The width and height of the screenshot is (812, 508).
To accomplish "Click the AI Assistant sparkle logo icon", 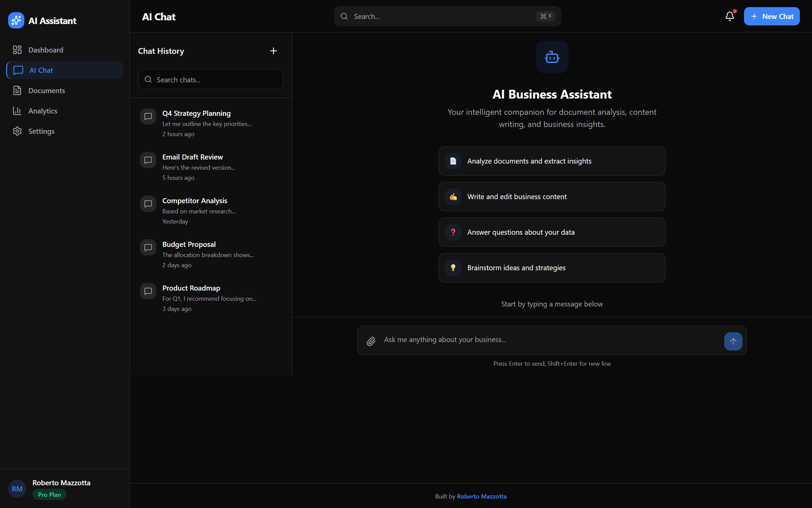I will coord(16,20).
